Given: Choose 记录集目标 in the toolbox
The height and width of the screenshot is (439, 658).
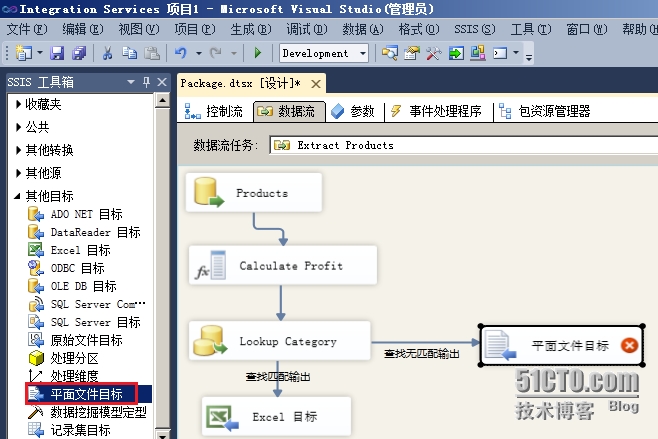Looking at the screenshot, I should coord(70,430).
